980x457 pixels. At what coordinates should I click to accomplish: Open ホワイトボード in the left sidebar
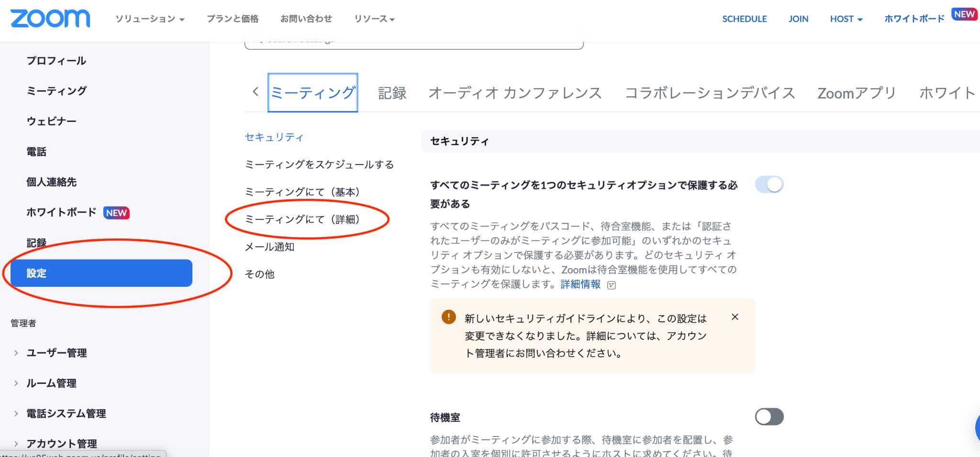[x=61, y=212]
